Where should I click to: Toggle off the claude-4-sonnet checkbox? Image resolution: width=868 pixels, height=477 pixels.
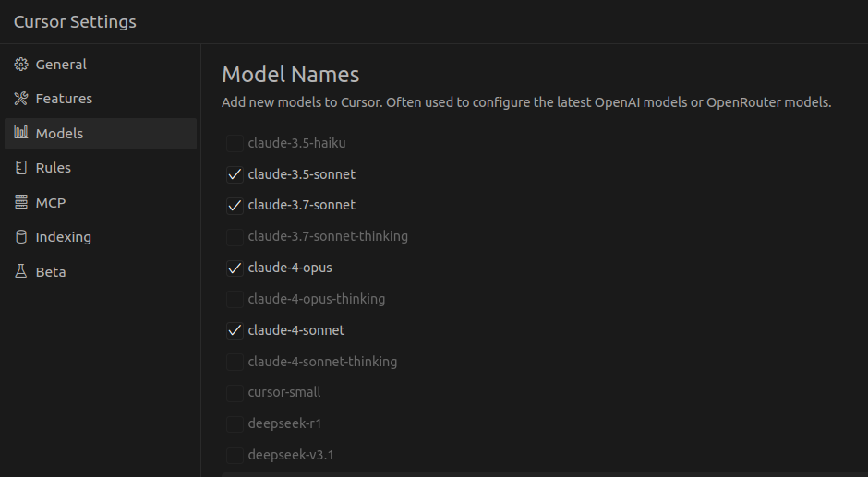pyautogui.click(x=235, y=330)
